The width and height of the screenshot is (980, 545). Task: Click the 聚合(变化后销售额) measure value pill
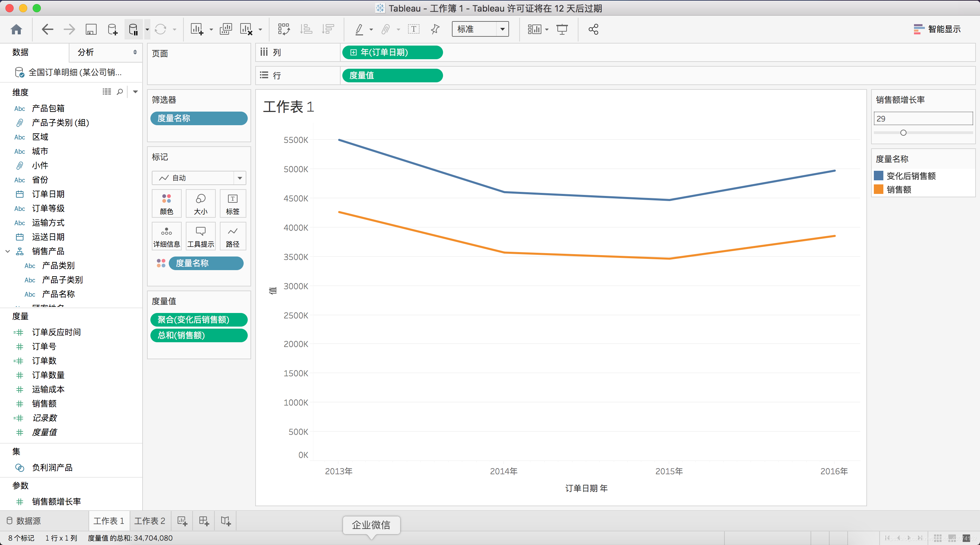click(x=199, y=319)
